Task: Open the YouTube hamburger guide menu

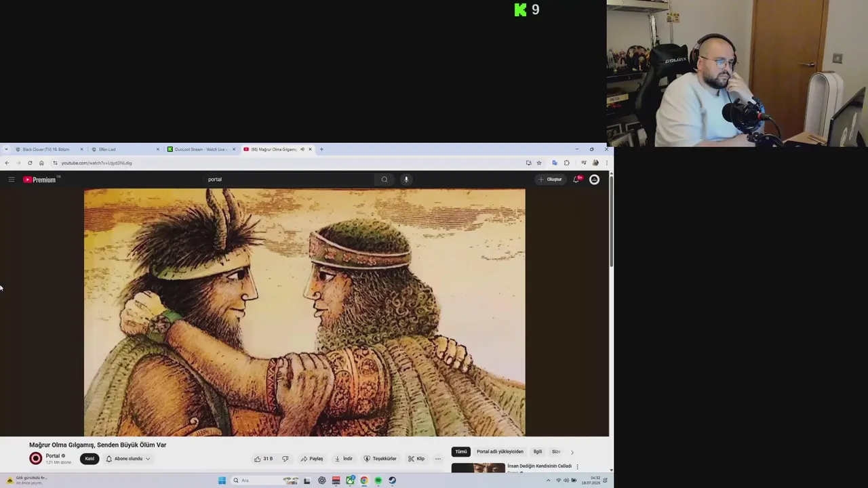Action: tap(12, 180)
